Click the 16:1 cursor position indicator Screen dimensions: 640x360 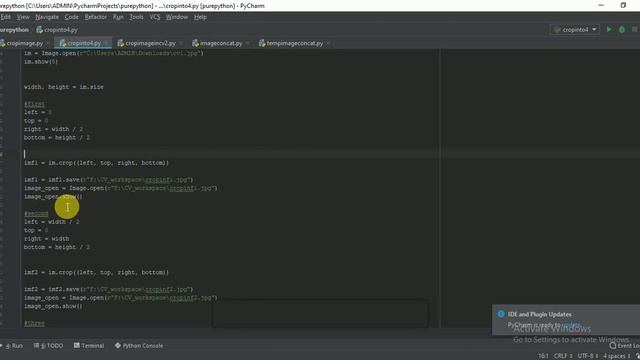(x=543, y=356)
